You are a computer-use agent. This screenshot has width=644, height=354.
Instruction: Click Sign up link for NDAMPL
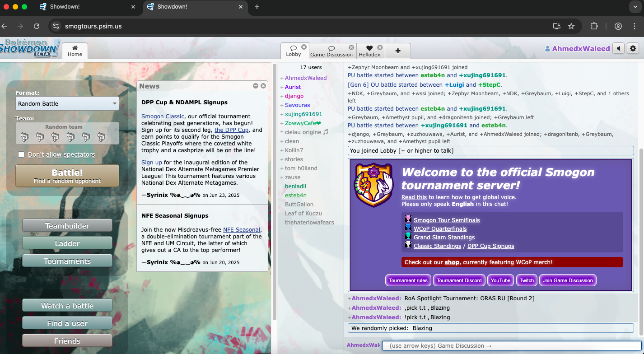(x=152, y=163)
